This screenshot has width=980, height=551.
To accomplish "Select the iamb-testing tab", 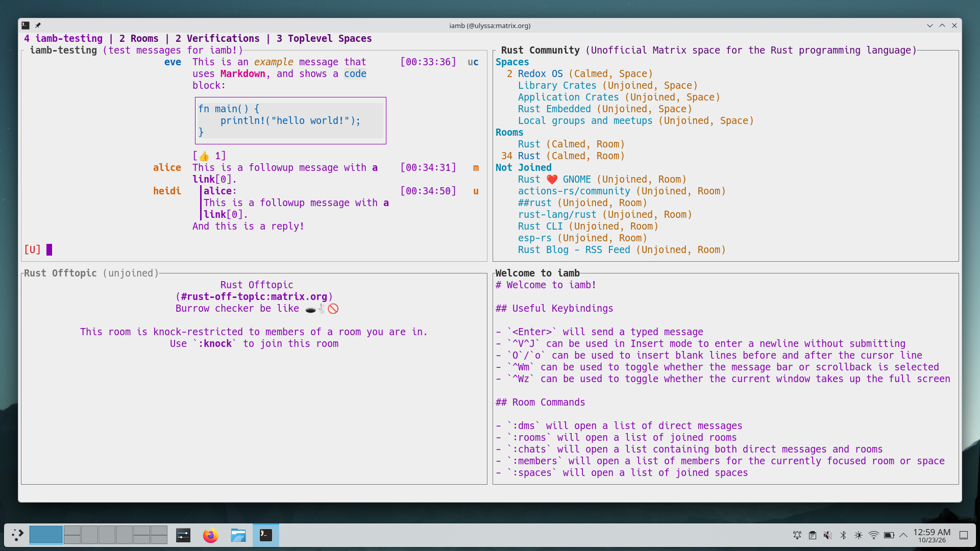I will coord(63,39).
